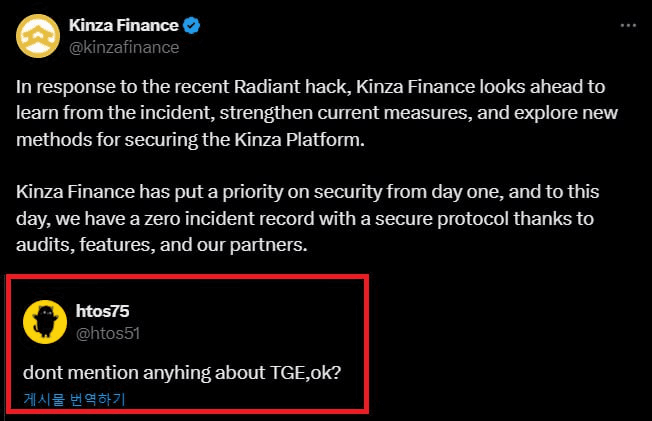Open the three-dot more options menu
This screenshot has height=421, width=652.
point(628,26)
